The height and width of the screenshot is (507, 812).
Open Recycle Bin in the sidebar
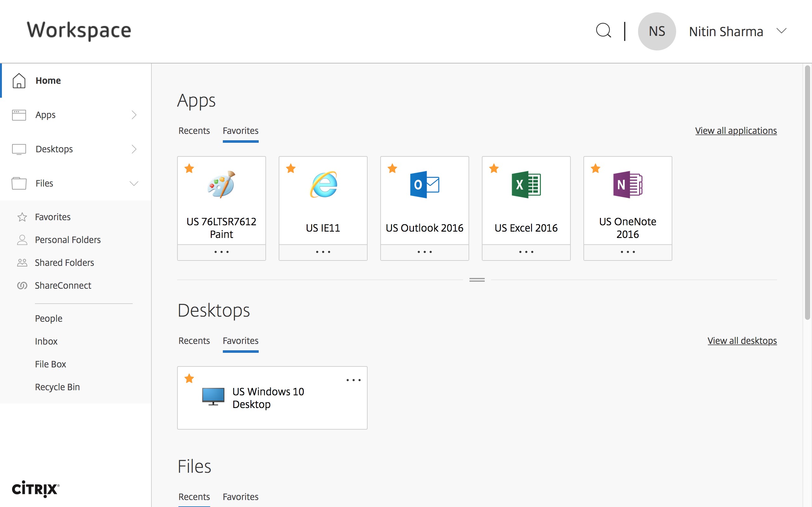(57, 387)
